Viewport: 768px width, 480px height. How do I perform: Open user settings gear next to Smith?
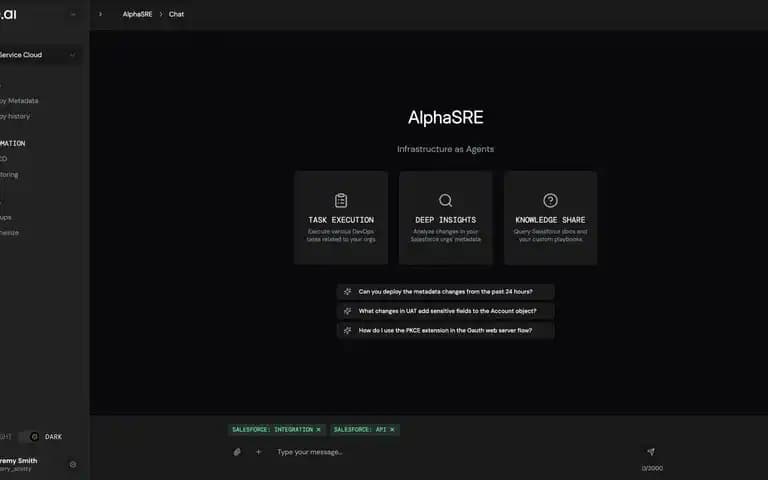click(73, 464)
